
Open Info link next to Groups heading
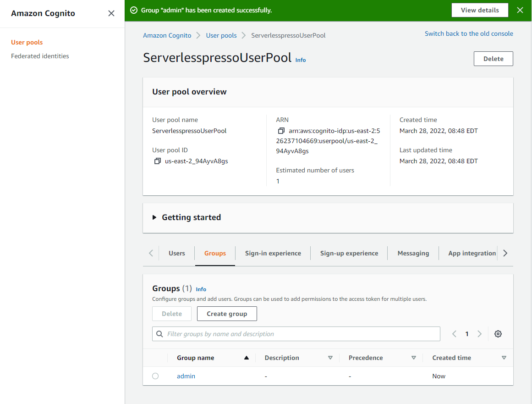click(x=201, y=289)
